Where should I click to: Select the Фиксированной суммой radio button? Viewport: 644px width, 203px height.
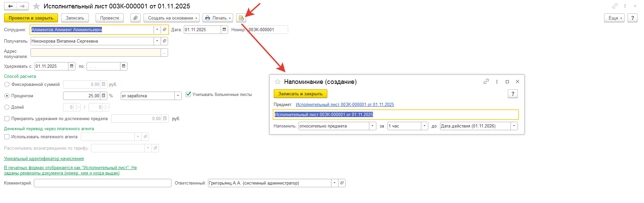[7, 85]
